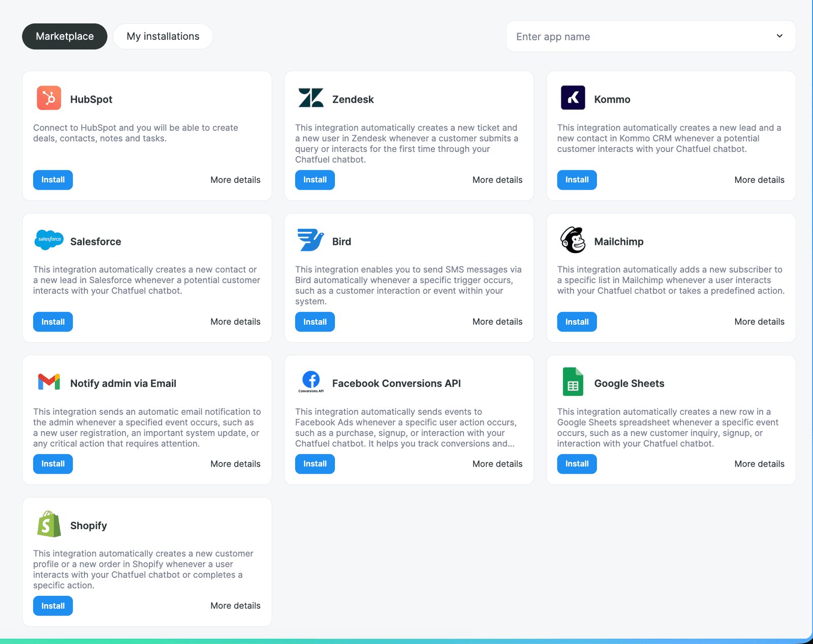The image size is (813, 644).
Task: Click the Shopify bag logo
Action: click(49, 524)
